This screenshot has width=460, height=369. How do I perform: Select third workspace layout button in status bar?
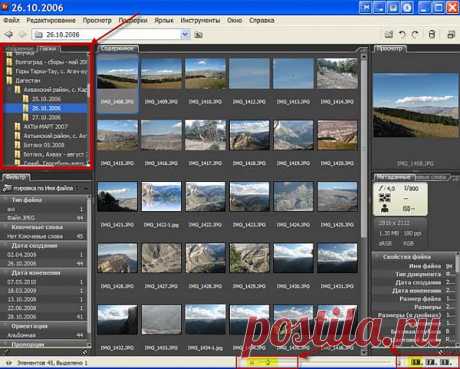pos(444,362)
